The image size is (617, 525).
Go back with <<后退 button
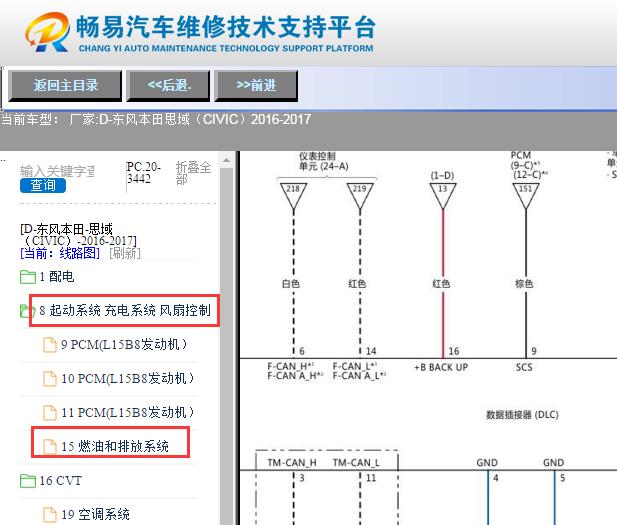click(x=168, y=85)
